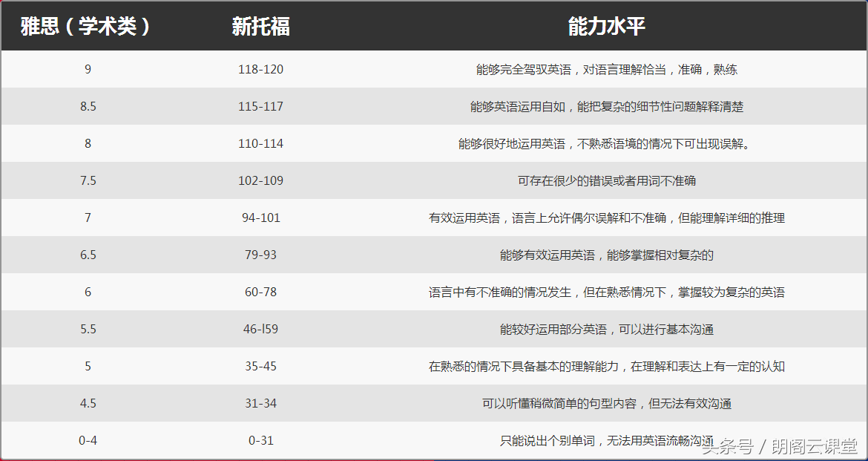Click the description 能较好运用部分英语，可以进行基本沟通
Screen dimensions: 868x461
tap(607, 329)
